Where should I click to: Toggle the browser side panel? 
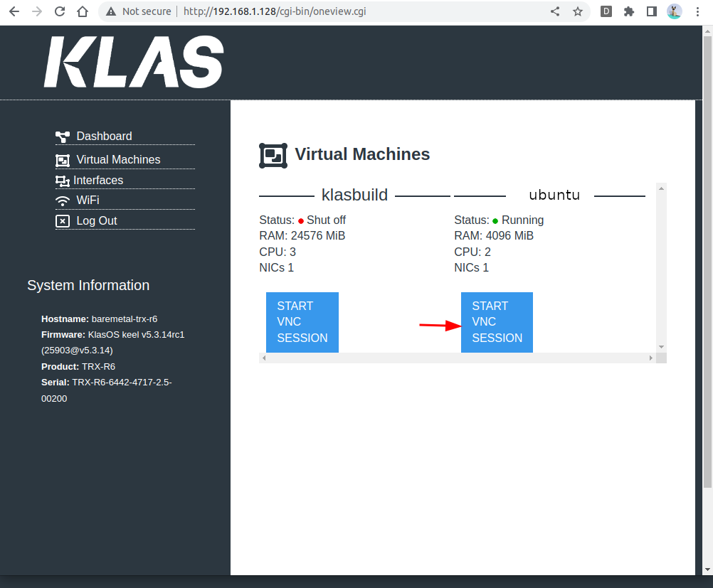tap(652, 11)
